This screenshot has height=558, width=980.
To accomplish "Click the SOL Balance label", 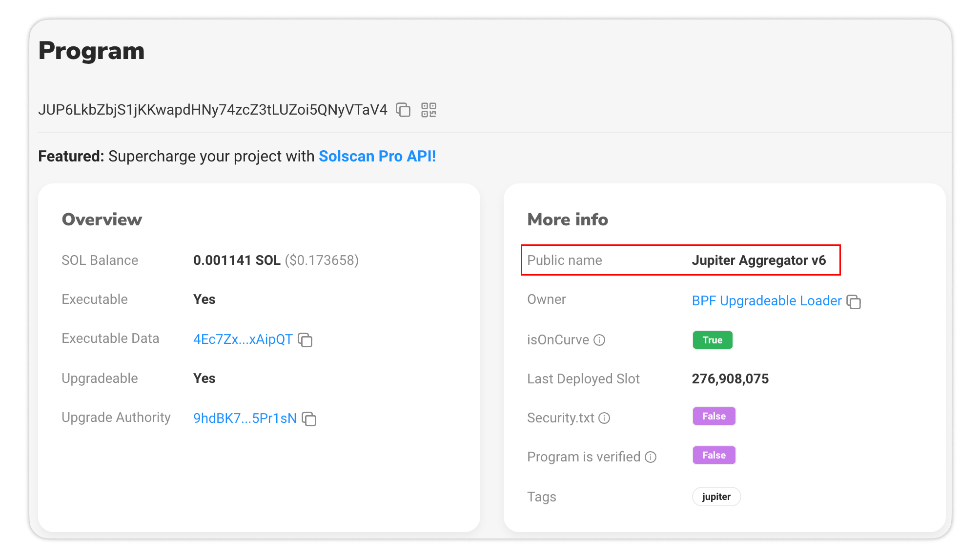I will coord(100,260).
